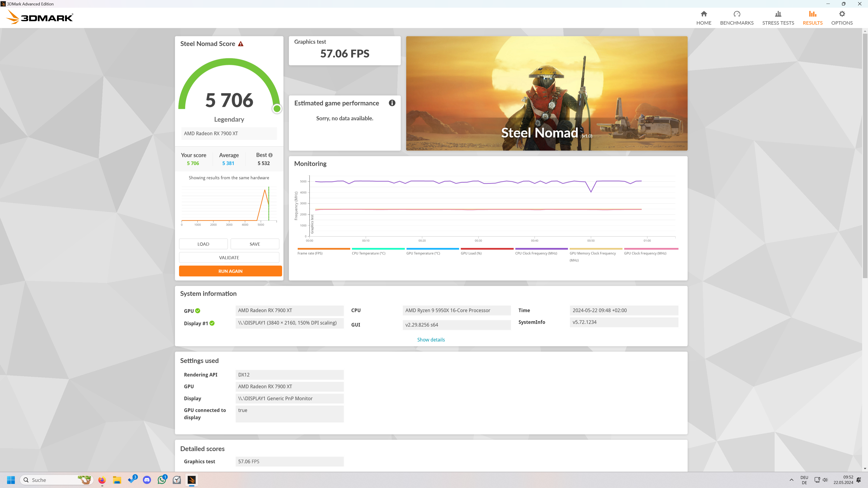Expand system details via Show details
Image resolution: width=868 pixels, height=488 pixels.
[431, 340]
